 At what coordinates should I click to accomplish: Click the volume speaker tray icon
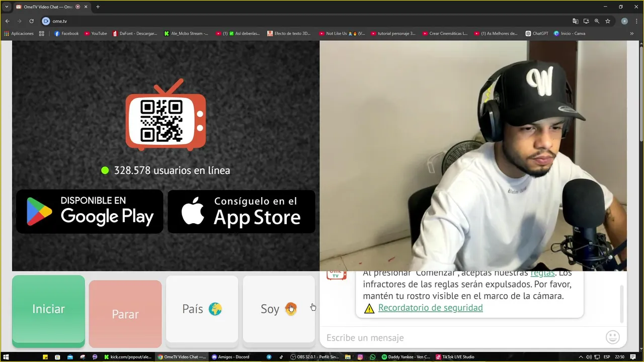(x=598, y=357)
